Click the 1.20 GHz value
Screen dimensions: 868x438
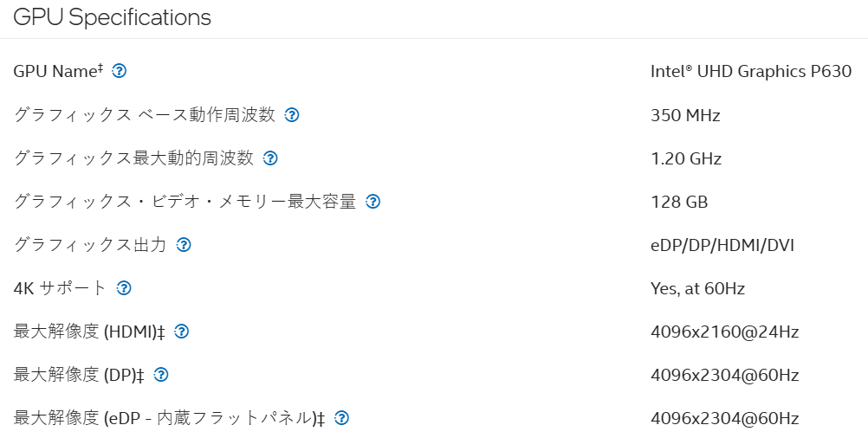(x=686, y=158)
